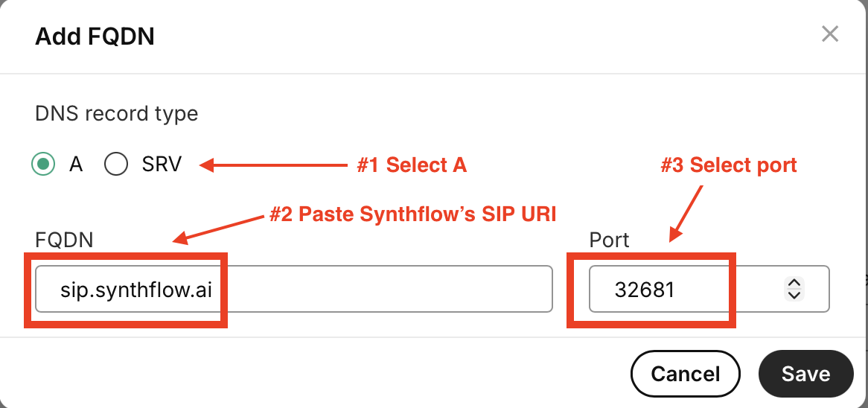This screenshot has width=868, height=408.
Task: Click the SRV option label text
Action: coord(162,165)
